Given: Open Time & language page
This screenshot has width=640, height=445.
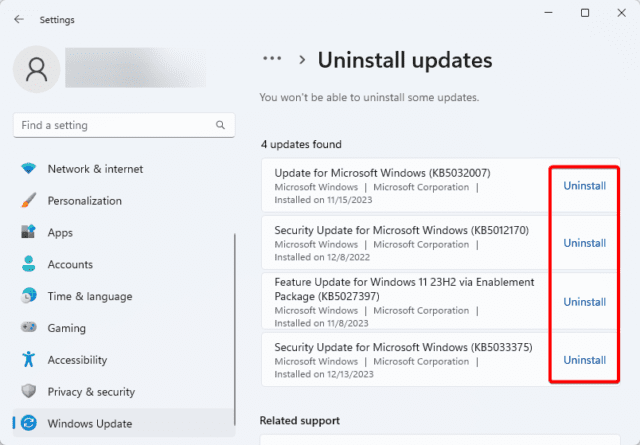Looking at the screenshot, I should click(124, 296).
